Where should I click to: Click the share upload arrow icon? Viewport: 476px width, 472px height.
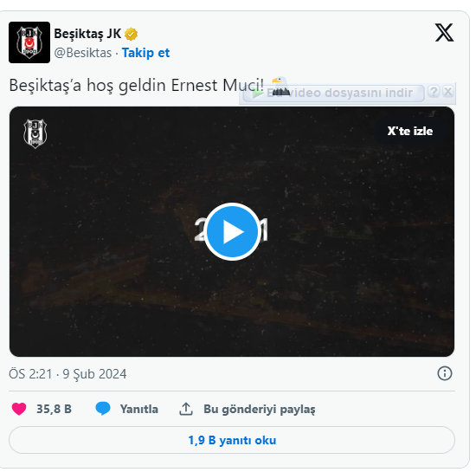coord(186,409)
